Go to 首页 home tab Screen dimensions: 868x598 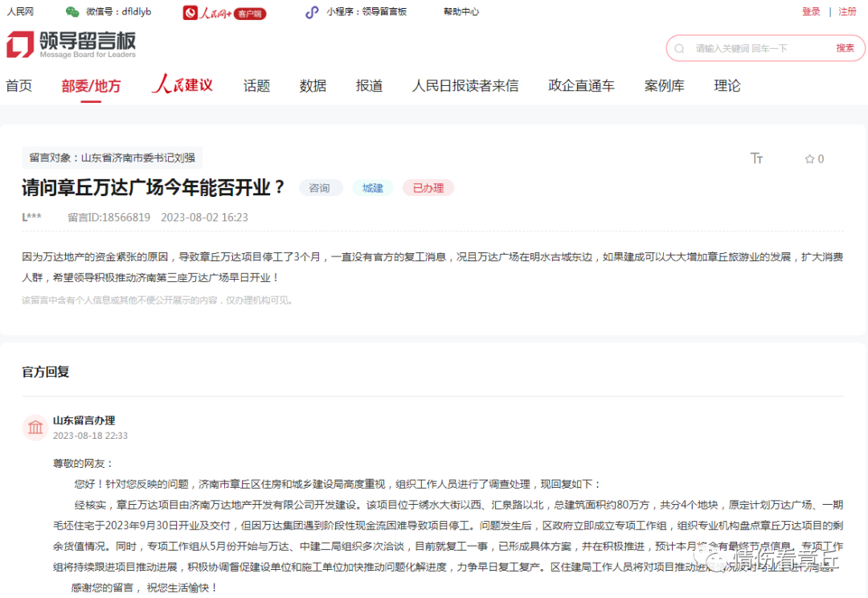[18, 86]
